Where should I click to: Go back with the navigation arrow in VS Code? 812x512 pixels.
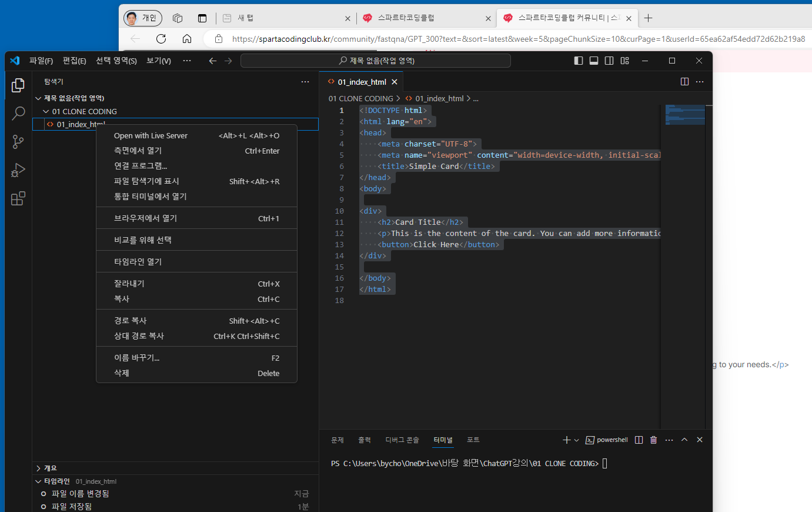pos(213,61)
